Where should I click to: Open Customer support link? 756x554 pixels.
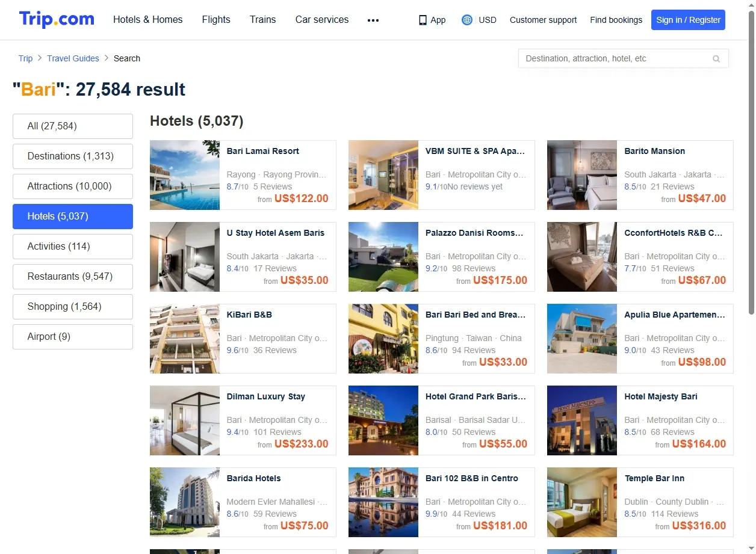point(543,20)
